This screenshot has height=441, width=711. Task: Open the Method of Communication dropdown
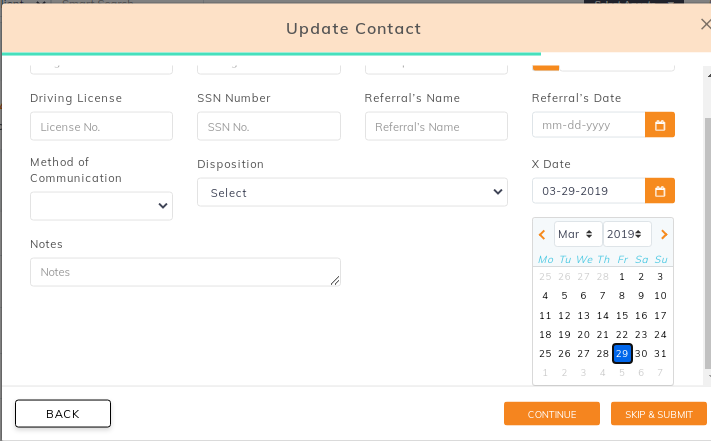(102, 206)
